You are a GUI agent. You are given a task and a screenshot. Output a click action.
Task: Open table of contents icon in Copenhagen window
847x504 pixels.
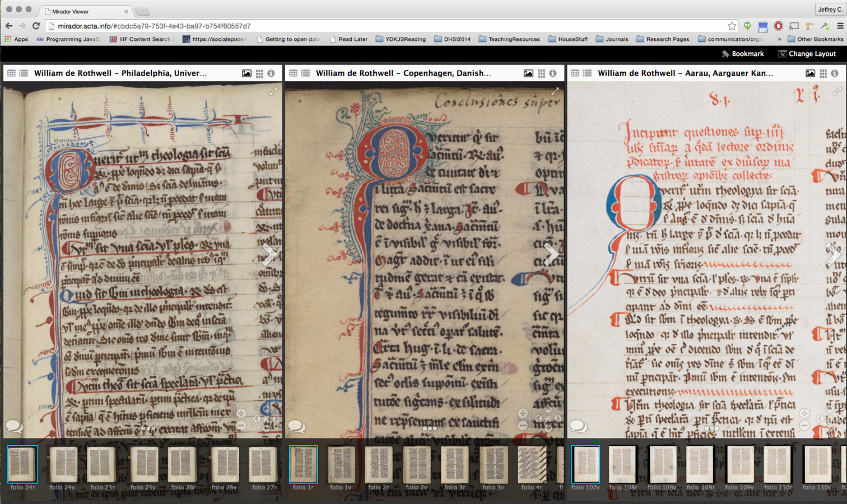click(305, 73)
